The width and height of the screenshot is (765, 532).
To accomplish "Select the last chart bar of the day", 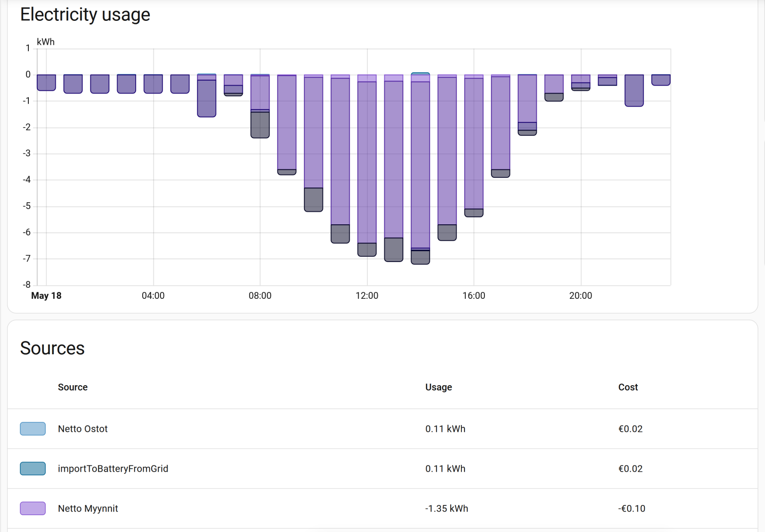I will point(661,80).
